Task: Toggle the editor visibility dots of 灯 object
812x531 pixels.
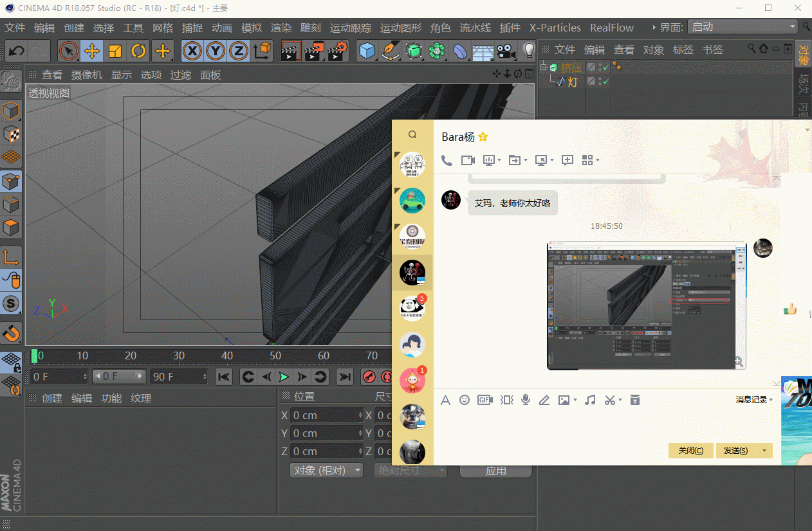Action: 599,81
